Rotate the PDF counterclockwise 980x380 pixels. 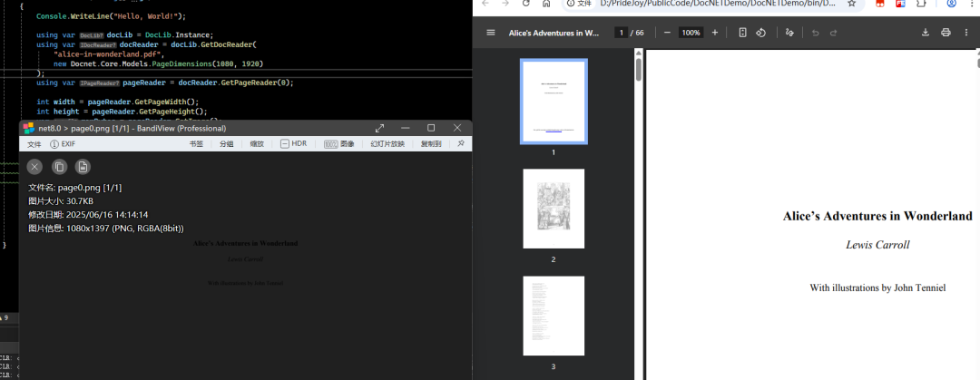[761, 33]
